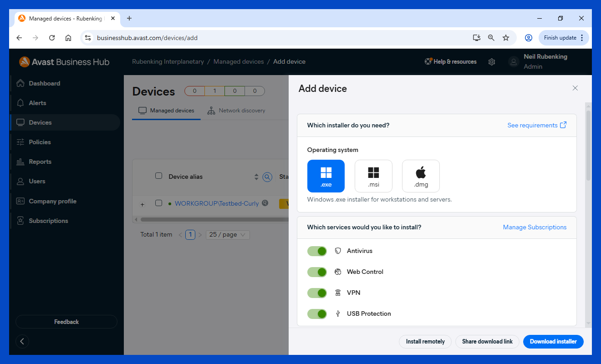Go to the previous page arrow
Screen dimensions: 601x364
180,235
